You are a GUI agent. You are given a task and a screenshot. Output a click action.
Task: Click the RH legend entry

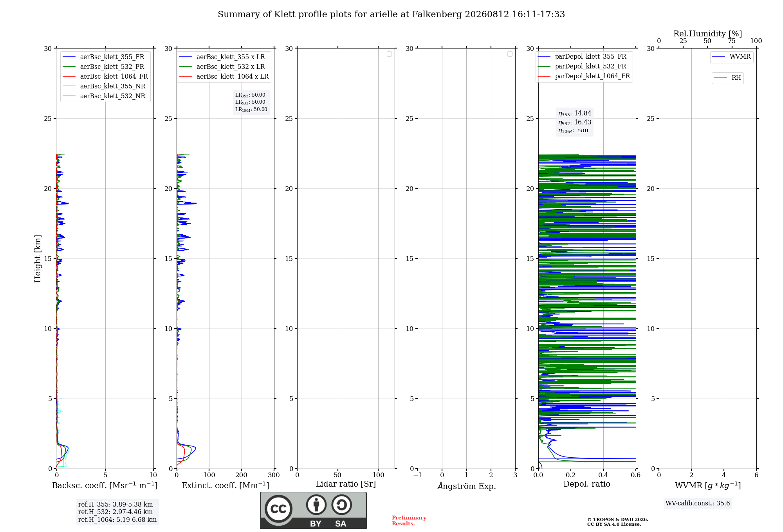click(727, 78)
